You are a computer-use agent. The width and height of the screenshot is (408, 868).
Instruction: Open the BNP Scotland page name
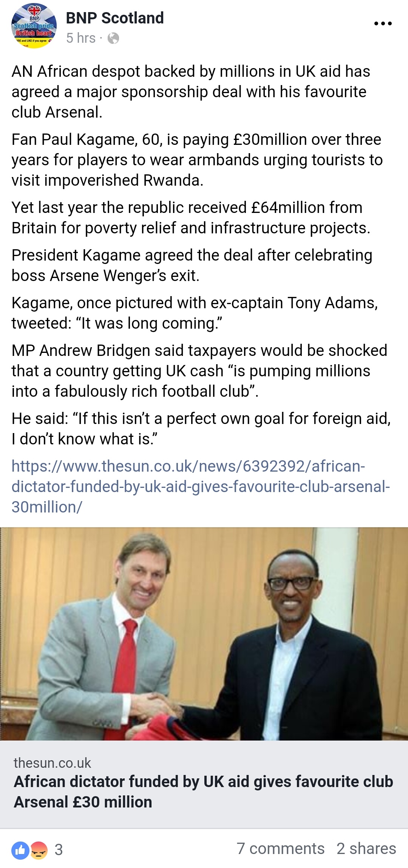115,18
